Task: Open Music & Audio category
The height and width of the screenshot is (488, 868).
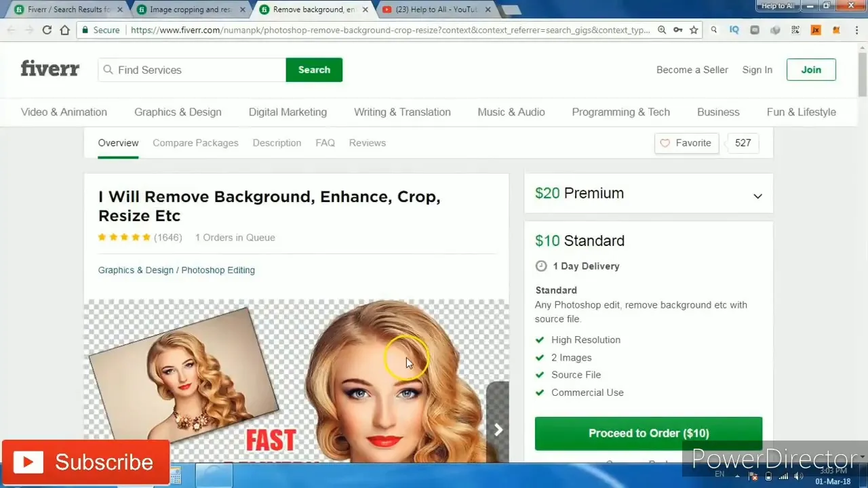Action: [511, 112]
